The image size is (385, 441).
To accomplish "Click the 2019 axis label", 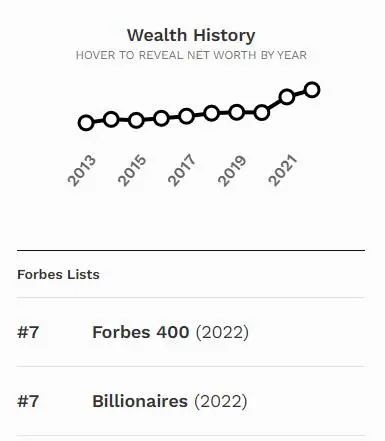I will pyautogui.click(x=232, y=170).
